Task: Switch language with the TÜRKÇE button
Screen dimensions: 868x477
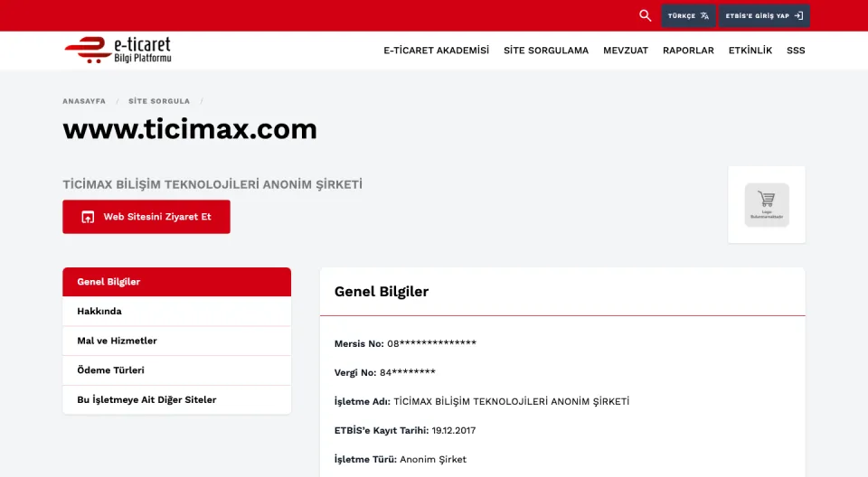Action: click(x=688, y=16)
